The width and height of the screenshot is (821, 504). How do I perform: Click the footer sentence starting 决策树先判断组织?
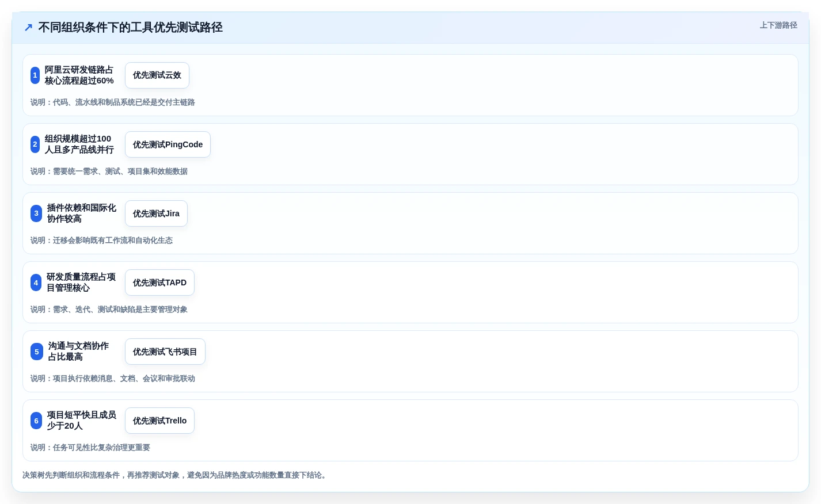pyautogui.click(x=176, y=475)
